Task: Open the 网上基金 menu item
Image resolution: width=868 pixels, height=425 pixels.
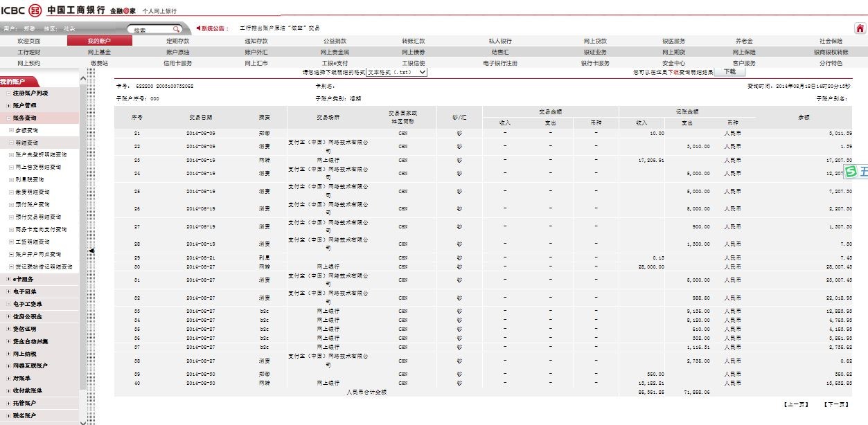Action: pos(99,53)
